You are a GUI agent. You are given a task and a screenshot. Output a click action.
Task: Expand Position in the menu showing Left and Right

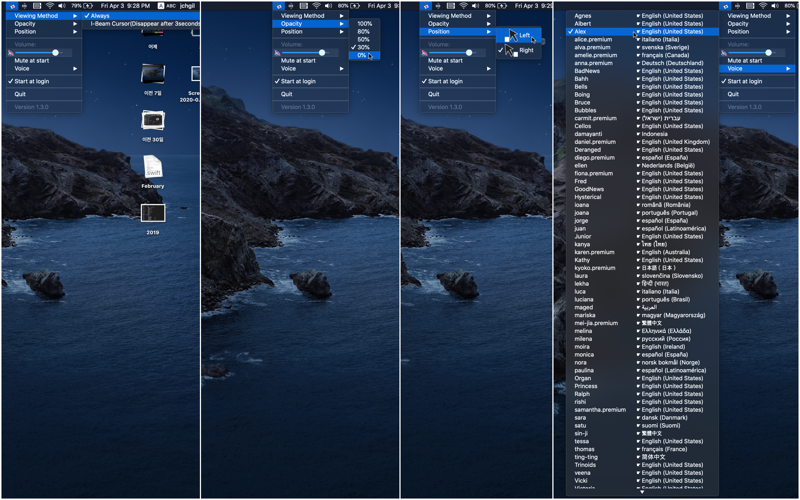(458, 32)
